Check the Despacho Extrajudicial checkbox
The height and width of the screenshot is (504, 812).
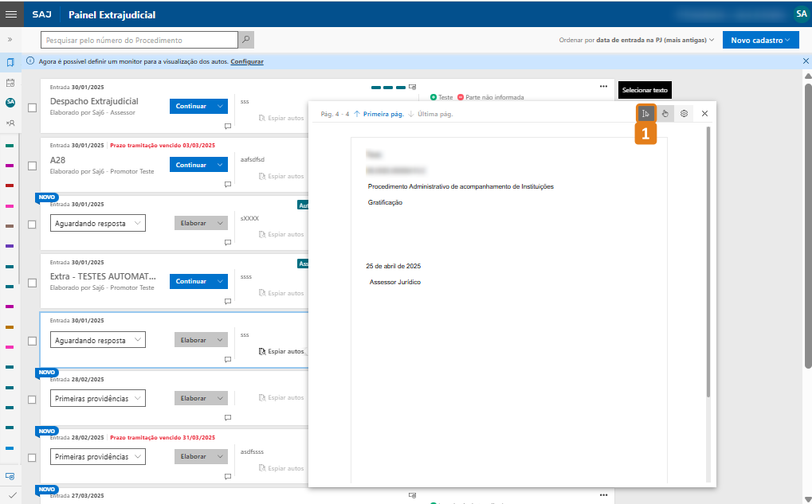tap(32, 107)
